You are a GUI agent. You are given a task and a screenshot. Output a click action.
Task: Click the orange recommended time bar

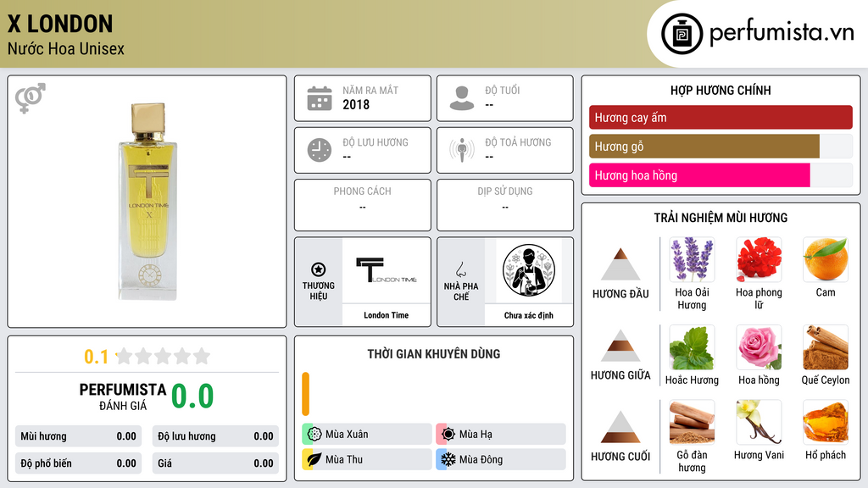305,394
